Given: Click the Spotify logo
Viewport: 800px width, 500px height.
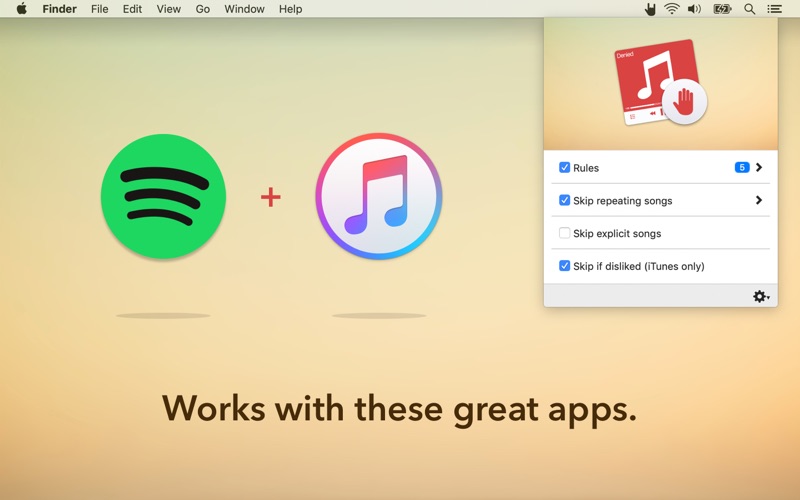Looking at the screenshot, I should pyautogui.click(x=163, y=196).
